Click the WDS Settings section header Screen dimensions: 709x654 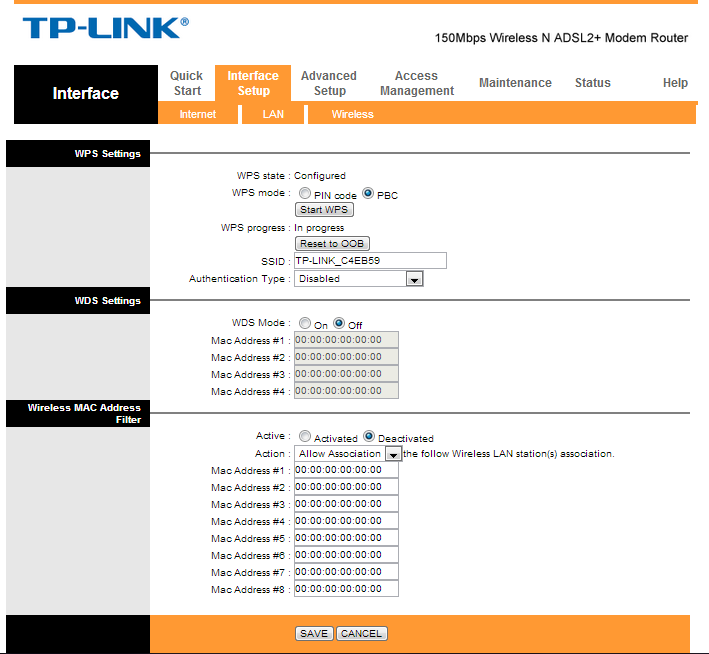[78, 300]
